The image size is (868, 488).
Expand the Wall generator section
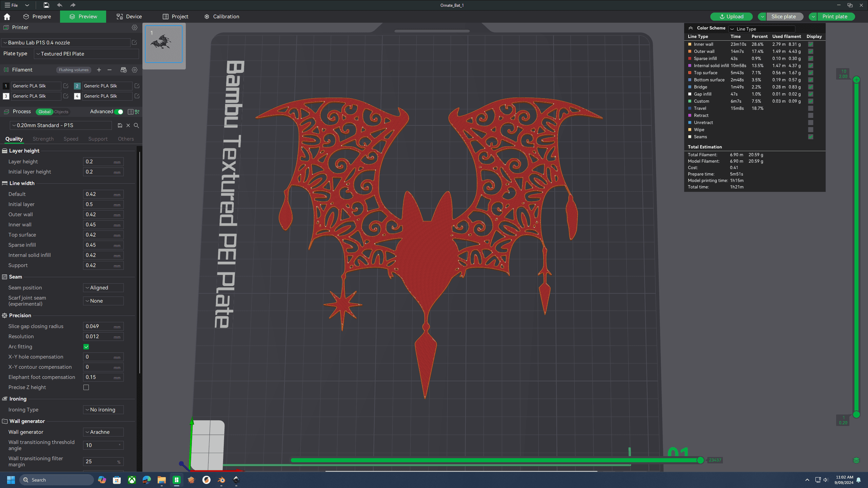5,421
